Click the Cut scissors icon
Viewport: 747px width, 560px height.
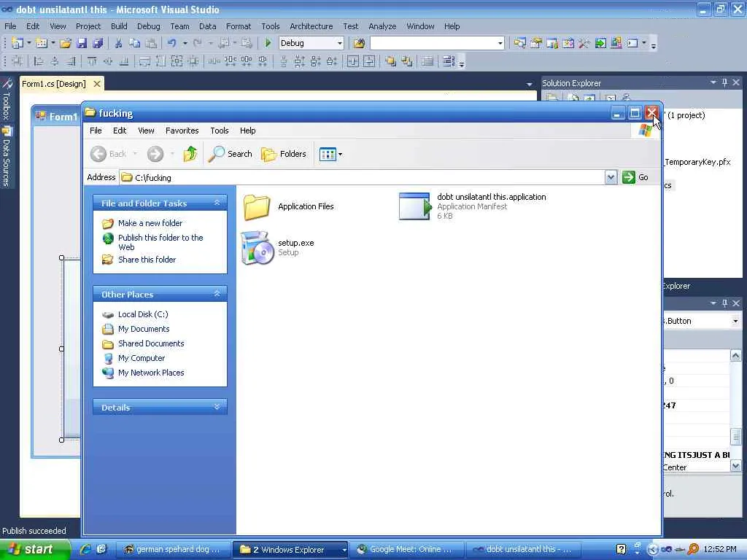coord(119,43)
